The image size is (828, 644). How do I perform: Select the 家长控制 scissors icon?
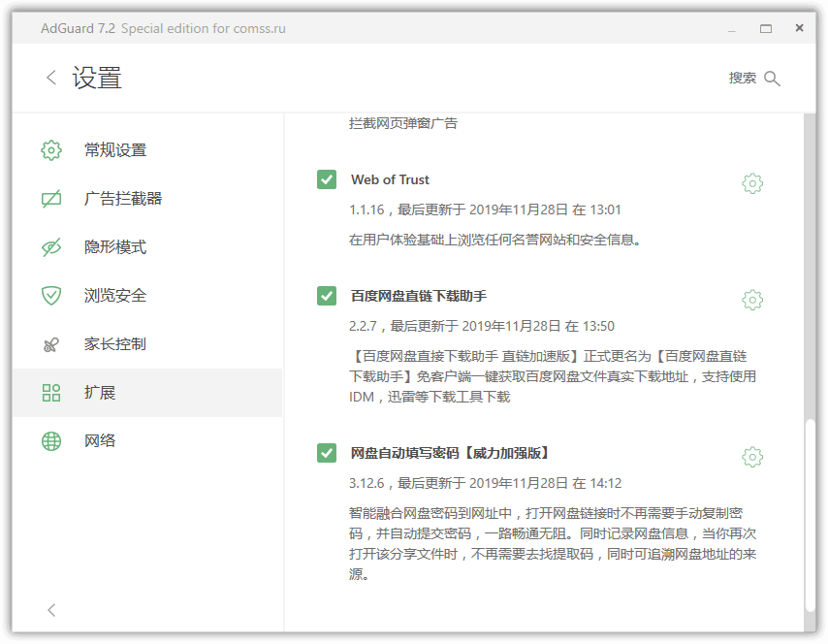click(50, 344)
